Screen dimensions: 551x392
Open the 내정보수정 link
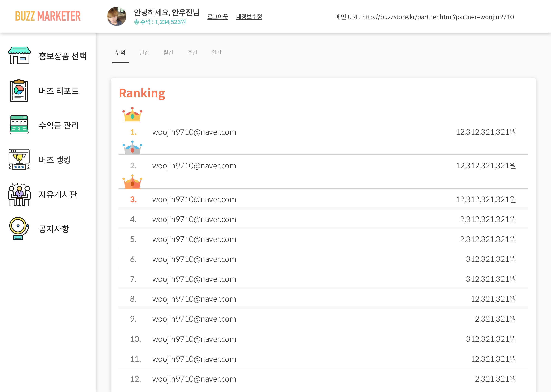point(249,17)
